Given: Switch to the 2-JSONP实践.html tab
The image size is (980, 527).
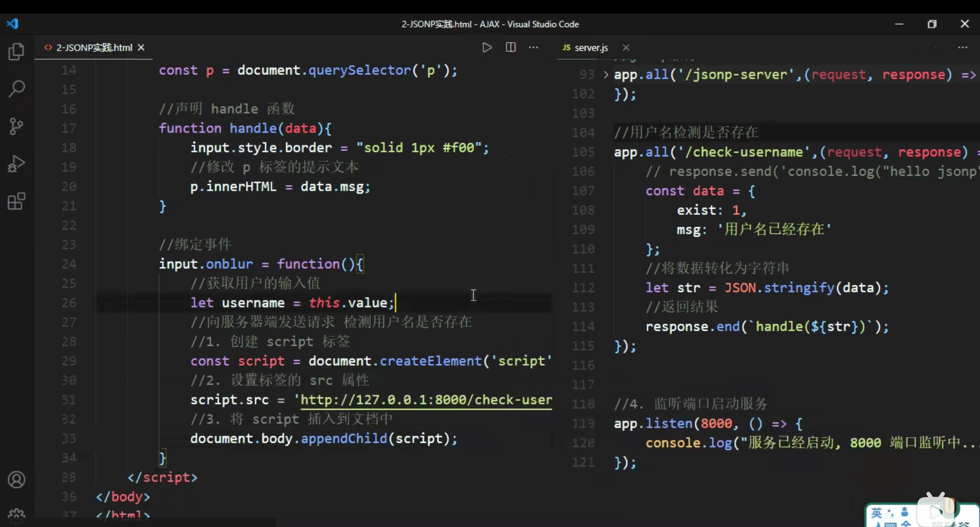Looking at the screenshot, I should pos(94,48).
